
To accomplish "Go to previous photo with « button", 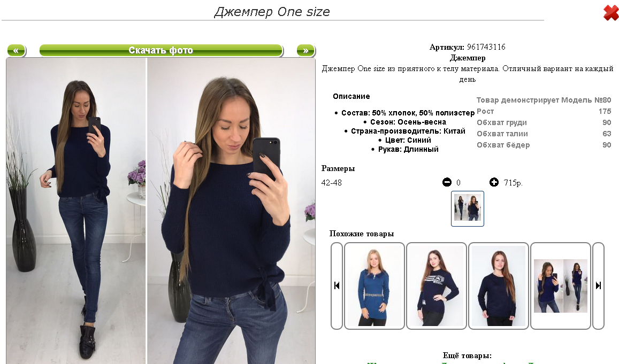I will click(16, 50).
